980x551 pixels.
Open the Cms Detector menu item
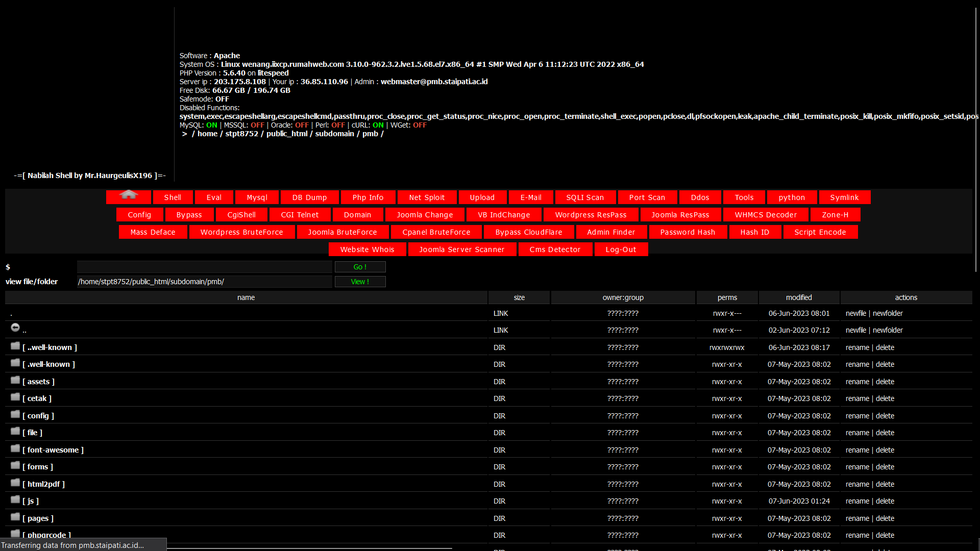click(555, 249)
